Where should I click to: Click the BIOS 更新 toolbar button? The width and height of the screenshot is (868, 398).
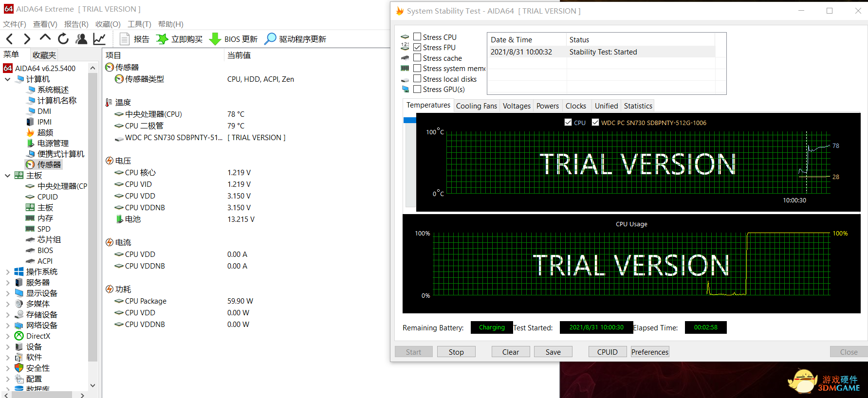click(234, 39)
